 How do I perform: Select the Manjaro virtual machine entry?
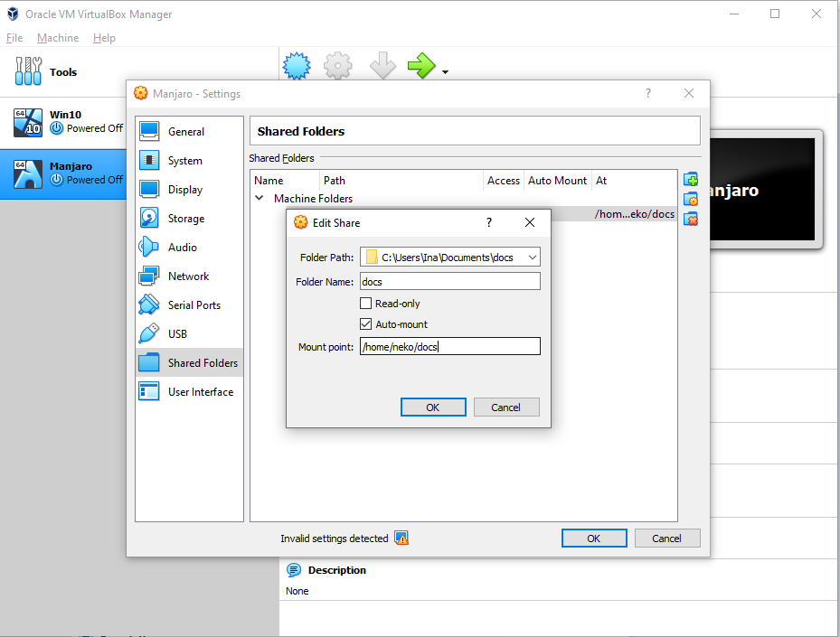pos(63,173)
